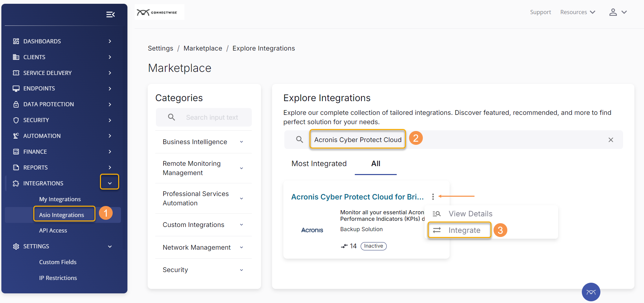Focus the Categories search input
This screenshot has height=303, width=644.
(204, 117)
